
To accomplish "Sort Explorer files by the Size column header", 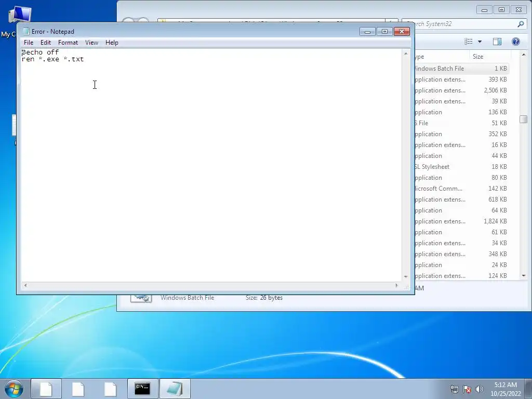I will click(x=478, y=57).
